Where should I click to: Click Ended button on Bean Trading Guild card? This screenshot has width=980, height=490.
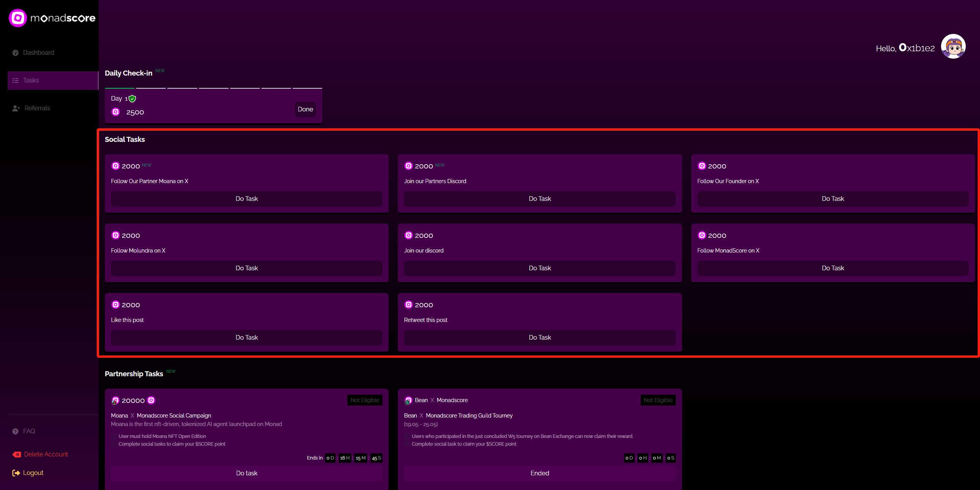point(540,473)
